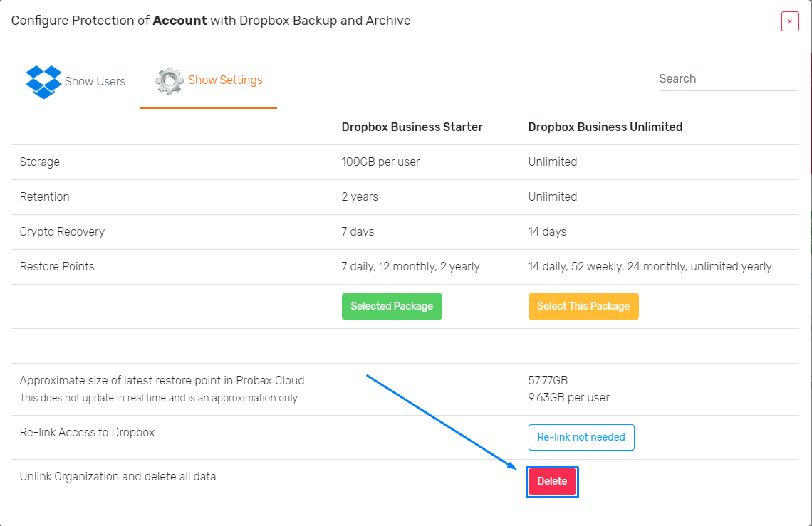Click the Unlink Organization and delete all data label
Screen dimensions: 812x526
[118, 476]
